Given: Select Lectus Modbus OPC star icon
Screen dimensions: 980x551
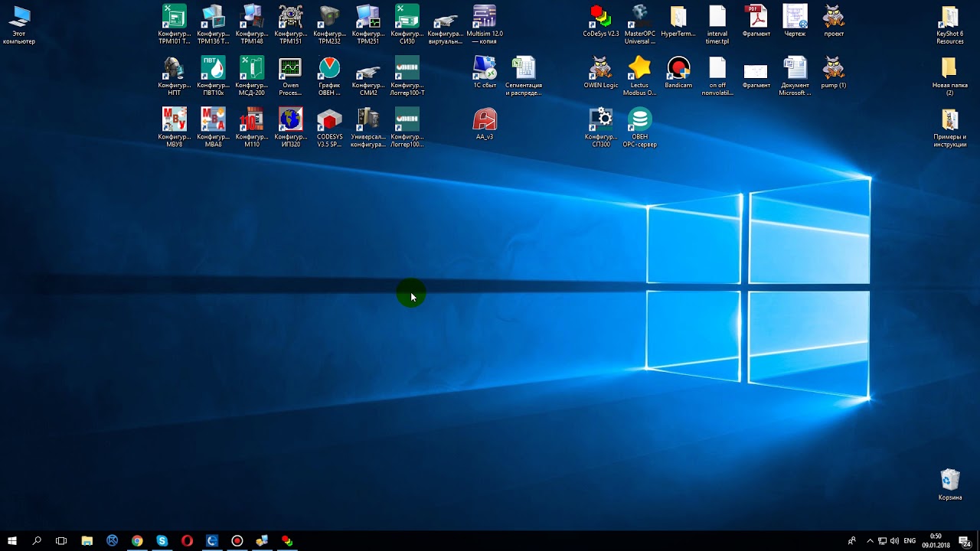Looking at the screenshot, I should tap(639, 76).
